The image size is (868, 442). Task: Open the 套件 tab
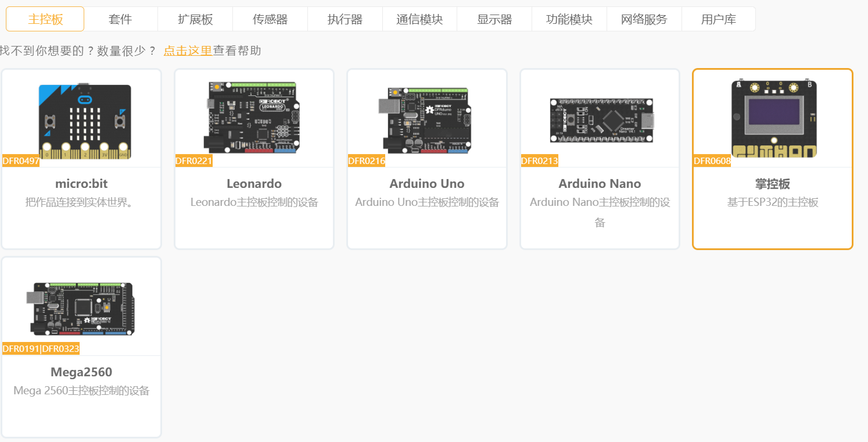(120, 19)
